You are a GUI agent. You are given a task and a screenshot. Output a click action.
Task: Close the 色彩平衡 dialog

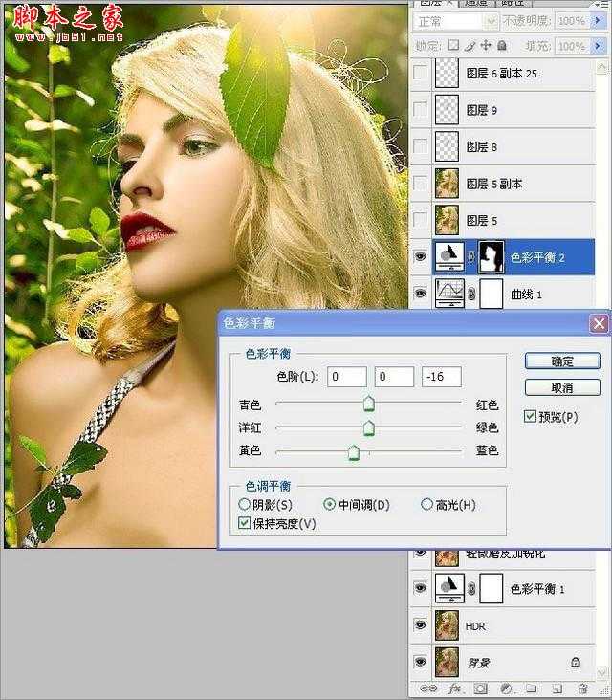[599, 323]
